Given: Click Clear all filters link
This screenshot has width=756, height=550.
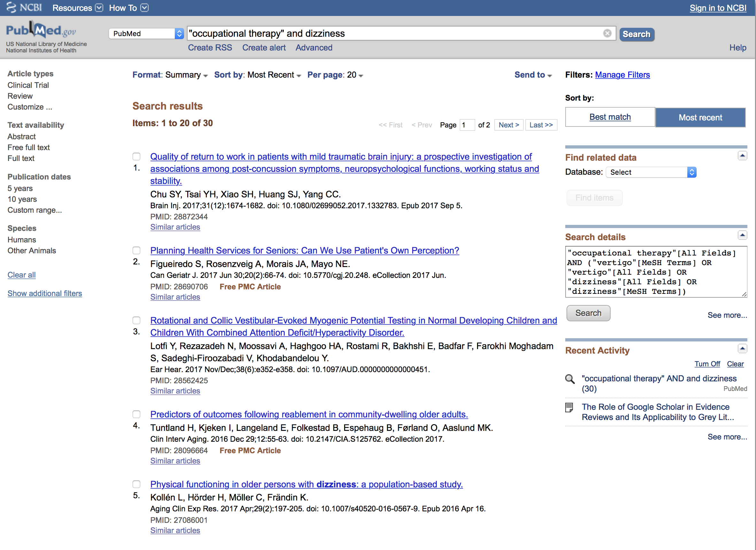Looking at the screenshot, I should tap(22, 275).
